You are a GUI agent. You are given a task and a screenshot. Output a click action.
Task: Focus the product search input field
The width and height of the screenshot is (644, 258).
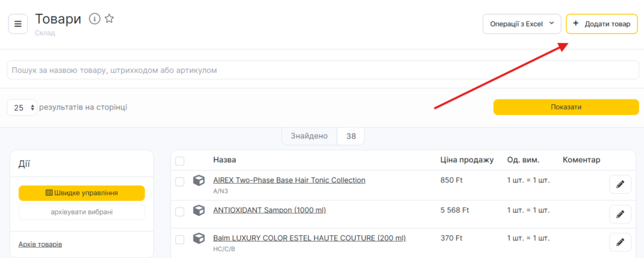[322, 70]
